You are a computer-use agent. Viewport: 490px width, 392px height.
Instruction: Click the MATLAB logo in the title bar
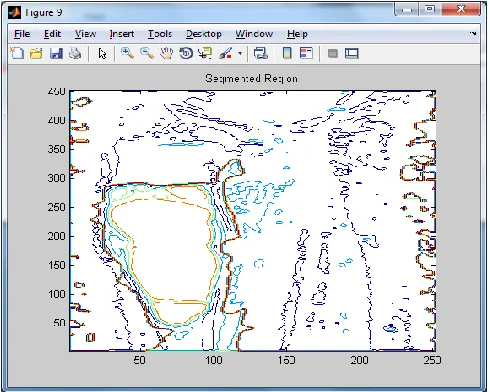[x=14, y=12]
